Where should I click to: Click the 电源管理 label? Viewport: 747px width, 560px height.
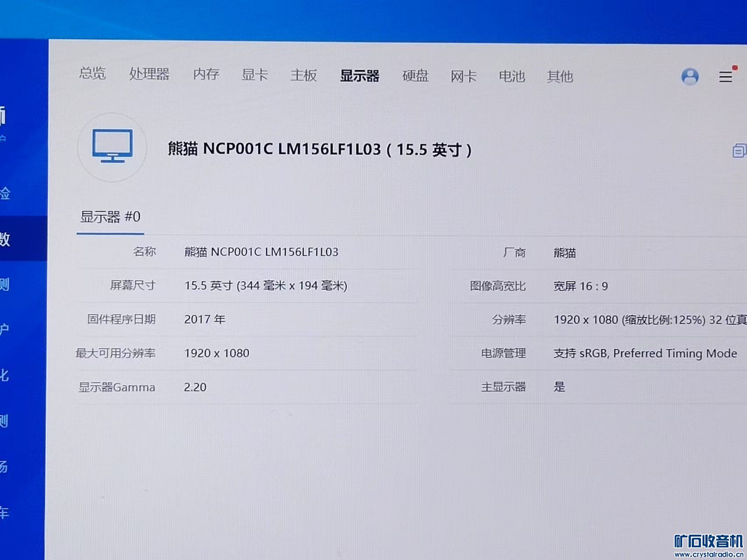(x=503, y=353)
